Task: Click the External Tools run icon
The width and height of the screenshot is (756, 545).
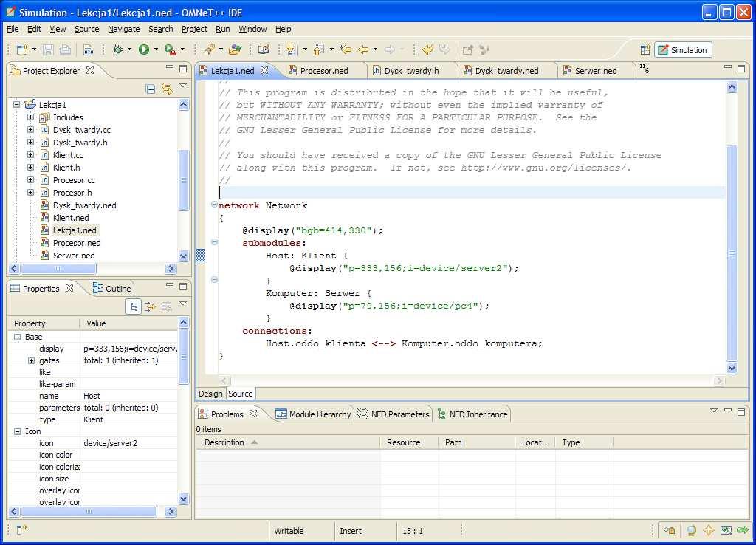Action: click(170, 49)
